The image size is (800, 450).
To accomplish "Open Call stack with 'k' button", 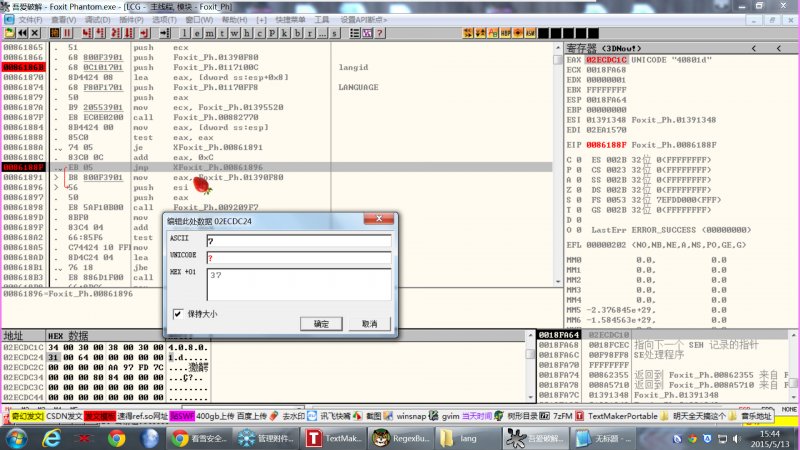I will (x=285, y=33).
